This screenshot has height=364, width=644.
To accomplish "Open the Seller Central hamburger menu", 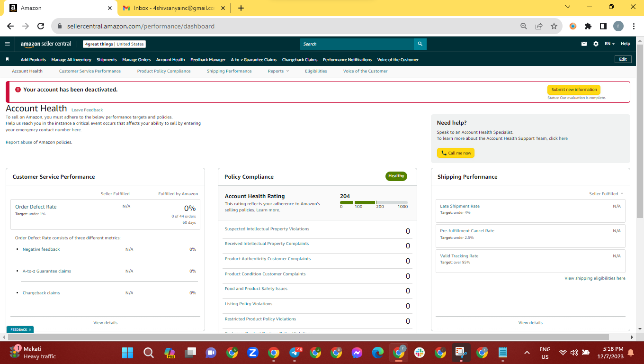I will (7, 44).
